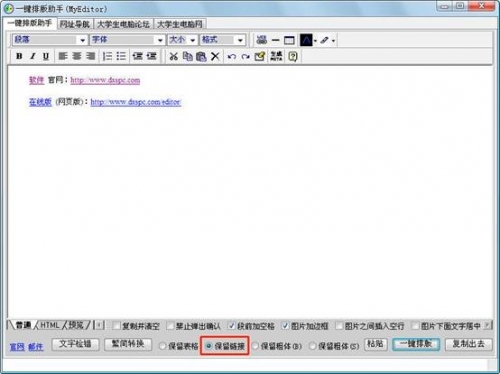500x374 pixels.
Task: Click the 粘贴 button
Action: (376, 344)
